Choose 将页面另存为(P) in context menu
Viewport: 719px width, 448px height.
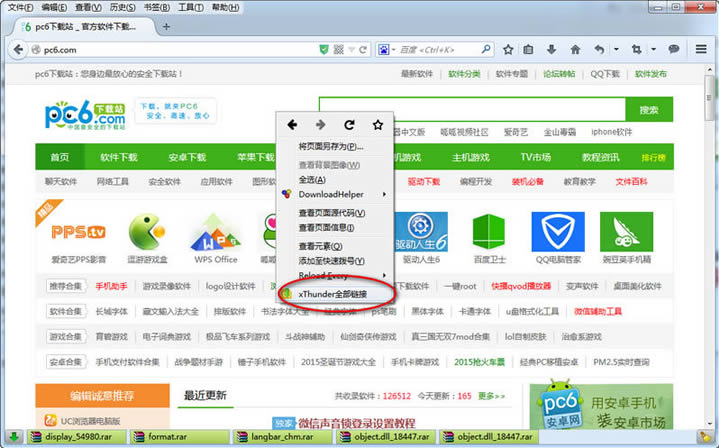click(335, 147)
